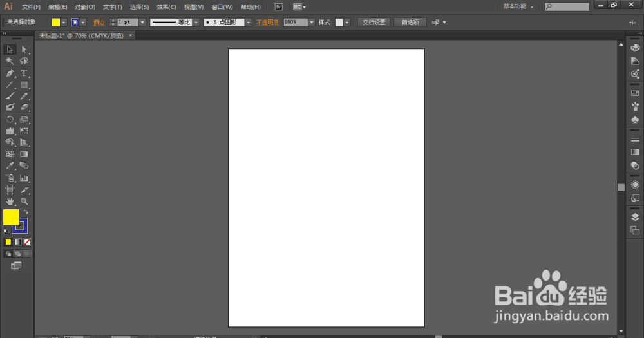The width and height of the screenshot is (644, 338).
Task: Open stroke weight dropdown (1 pt)
Action: click(x=142, y=23)
